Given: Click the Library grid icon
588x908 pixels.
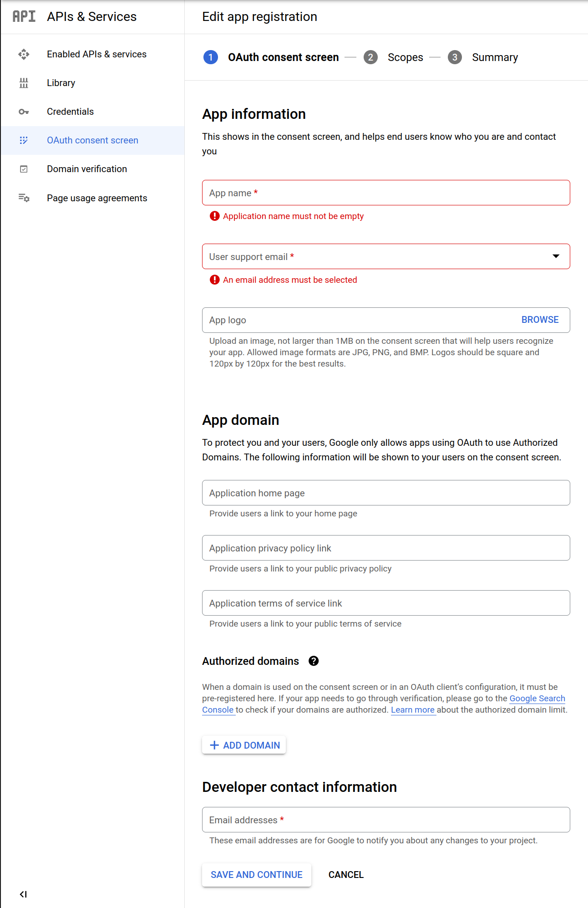Looking at the screenshot, I should [x=24, y=83].
